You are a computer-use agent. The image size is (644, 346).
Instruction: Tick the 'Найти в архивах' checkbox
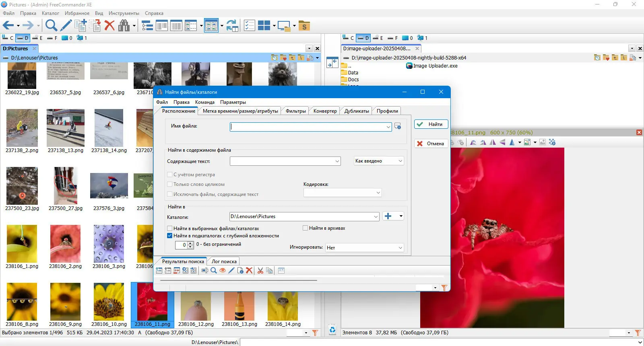pyautogui.click(x=305, y=228)
